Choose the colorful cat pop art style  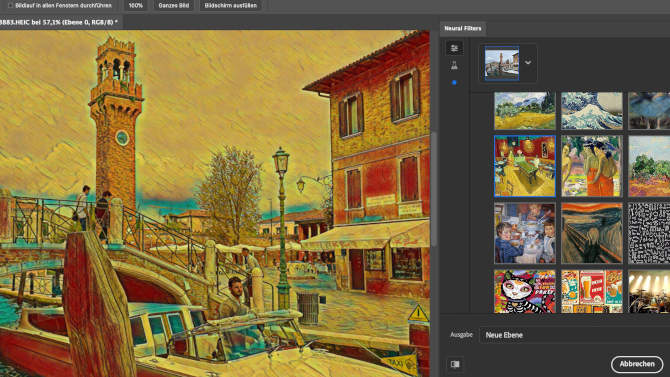pyautogui.click(x=525, y=292)
